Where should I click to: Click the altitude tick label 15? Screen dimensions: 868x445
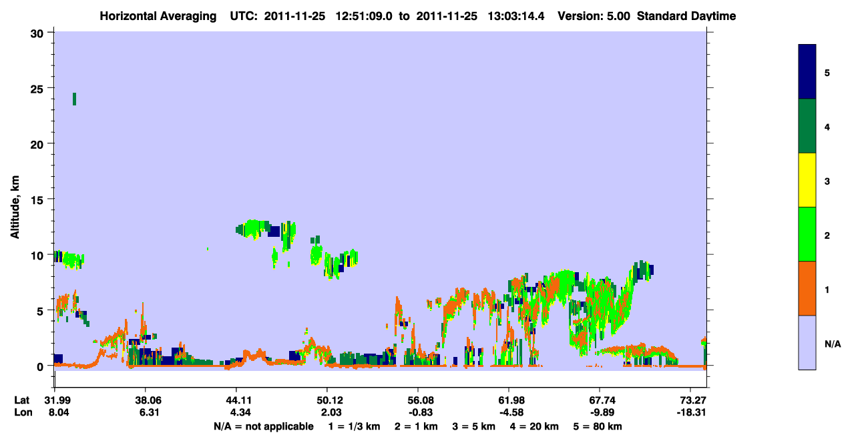39,199
